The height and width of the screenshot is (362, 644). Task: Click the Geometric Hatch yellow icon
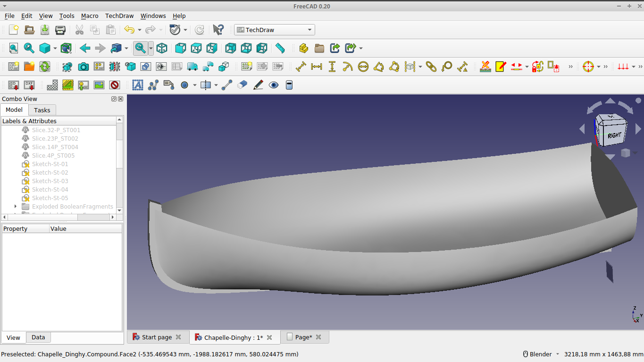[x=68, y=85]
